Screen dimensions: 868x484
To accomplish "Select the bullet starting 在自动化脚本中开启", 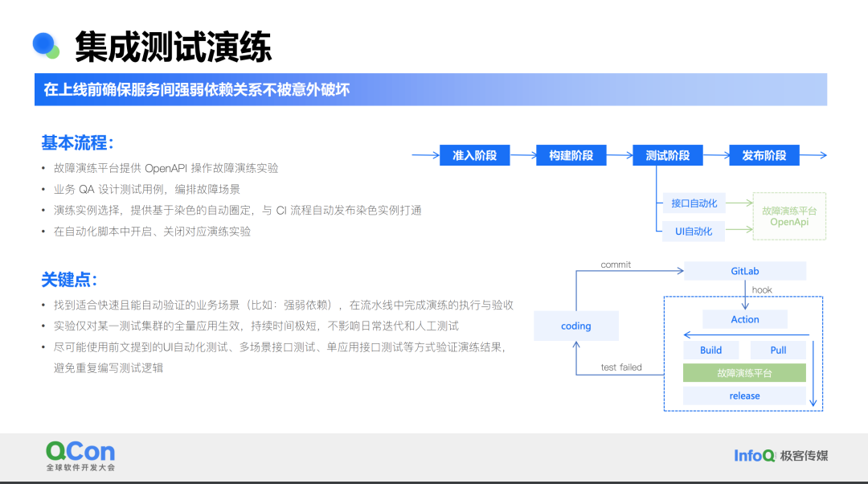I will 152,232.
